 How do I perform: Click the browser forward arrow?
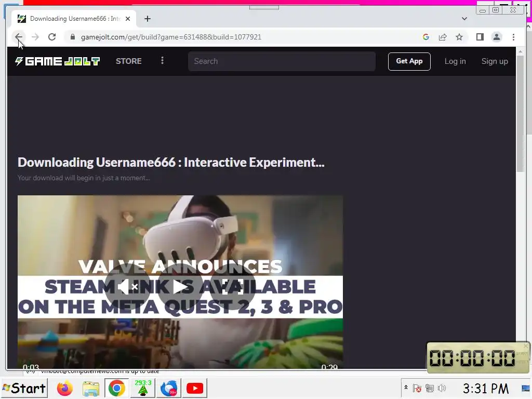35,37
